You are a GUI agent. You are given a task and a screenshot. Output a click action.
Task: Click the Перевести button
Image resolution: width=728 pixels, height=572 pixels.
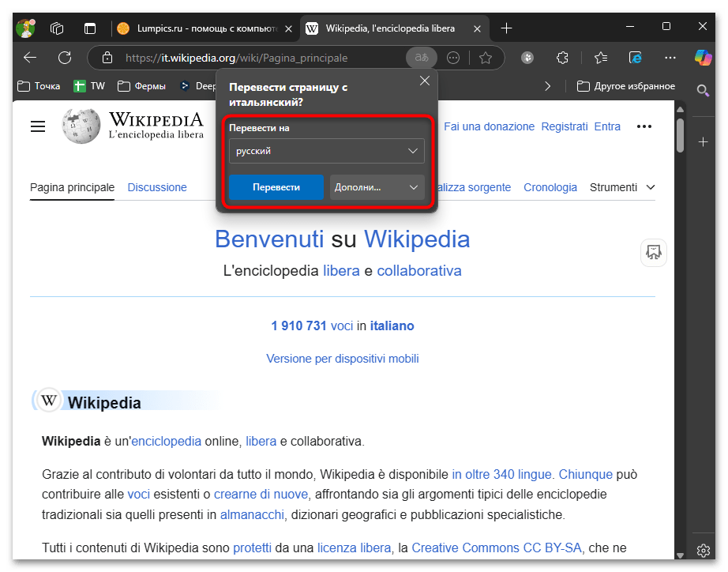[x=276, y=187]
